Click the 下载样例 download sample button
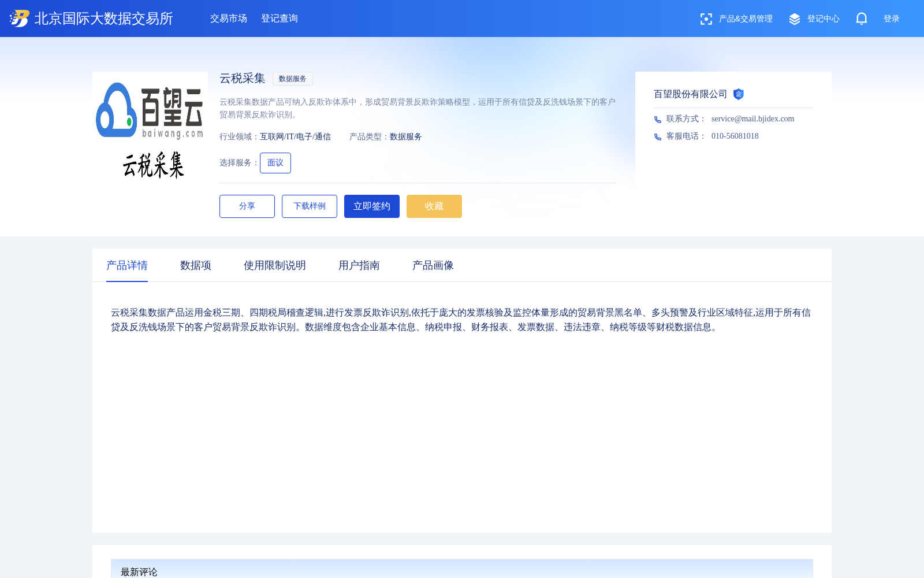Image resolution: width=924 pixels, height=578 pixels. (x=310, y=206)
